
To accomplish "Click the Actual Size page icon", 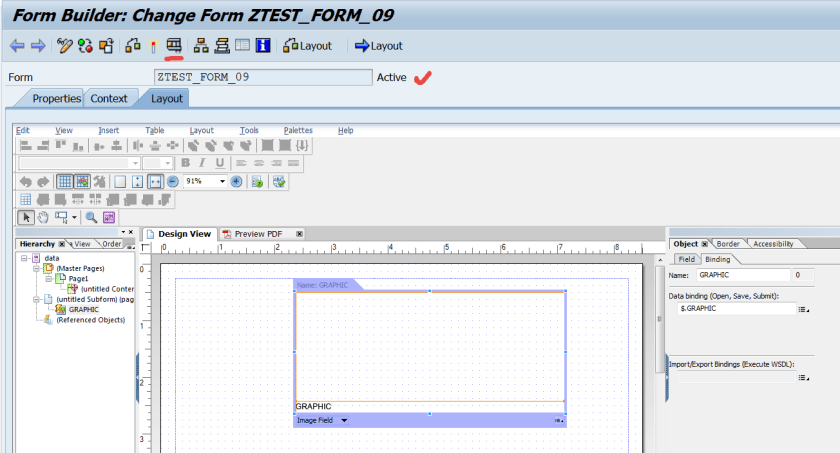I will 120,182.
